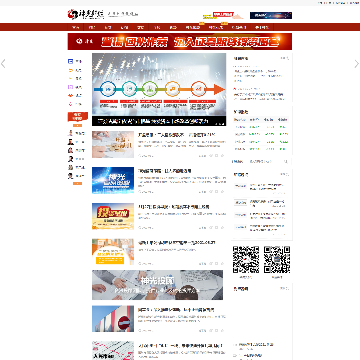Open article thumbnail showing a no-entry sign
Screen dimensions: 360x360
point(113,319)
